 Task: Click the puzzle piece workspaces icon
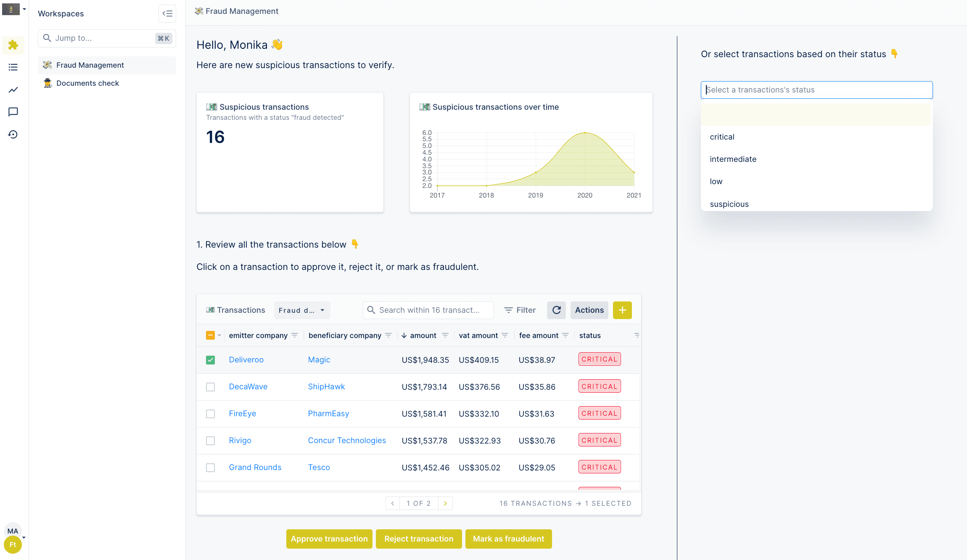tap(13, 45)
